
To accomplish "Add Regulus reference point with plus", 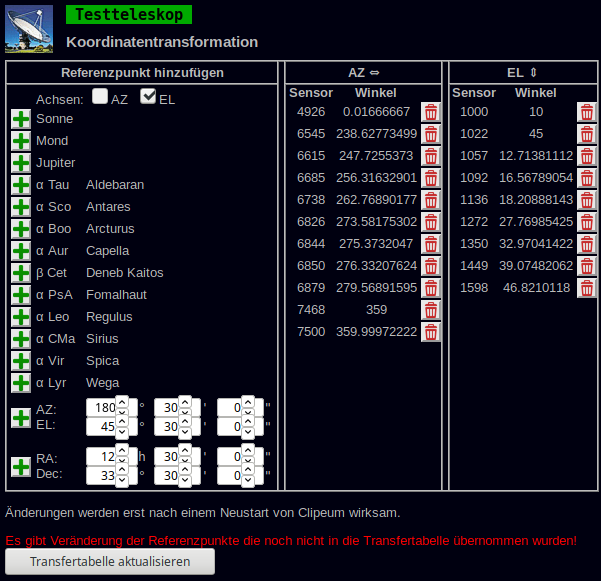I will point(21,317).
